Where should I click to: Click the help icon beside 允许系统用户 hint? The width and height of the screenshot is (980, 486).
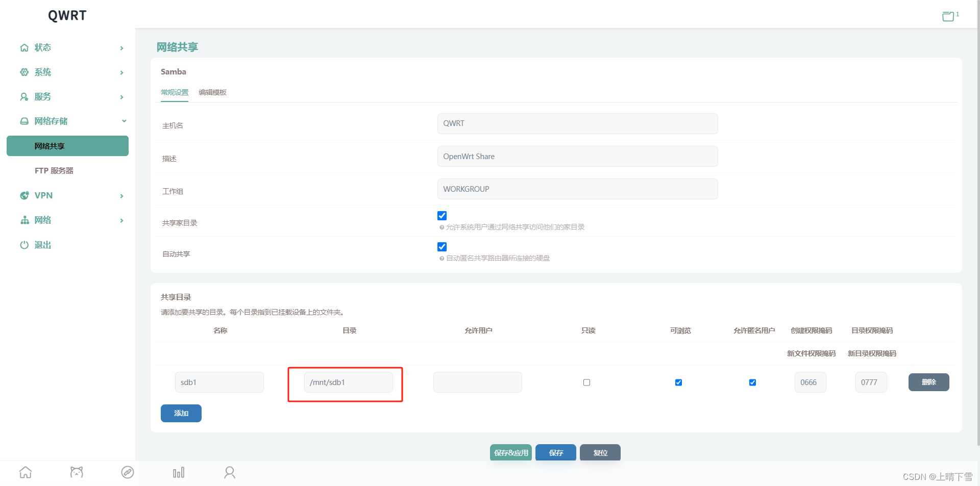pos(442,227)
